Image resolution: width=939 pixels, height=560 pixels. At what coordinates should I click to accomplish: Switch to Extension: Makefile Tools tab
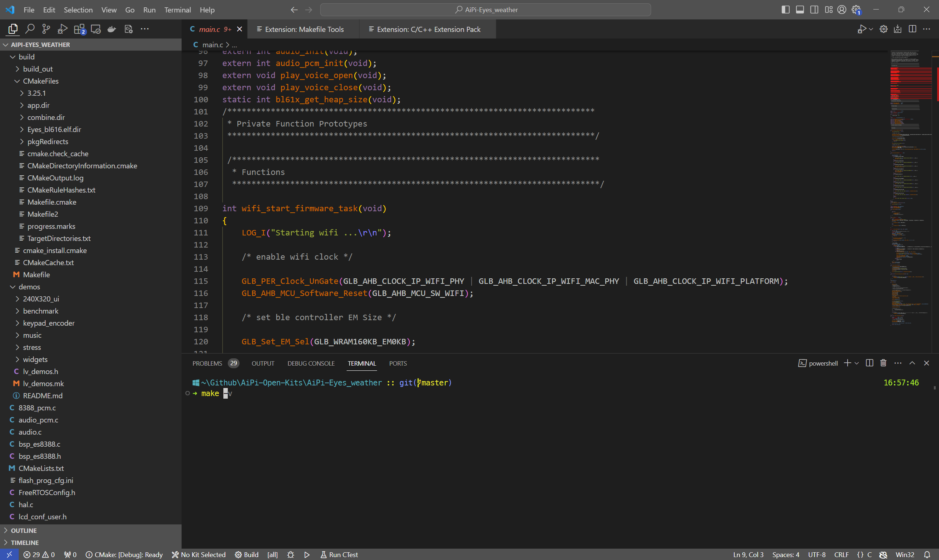[304, 29]
